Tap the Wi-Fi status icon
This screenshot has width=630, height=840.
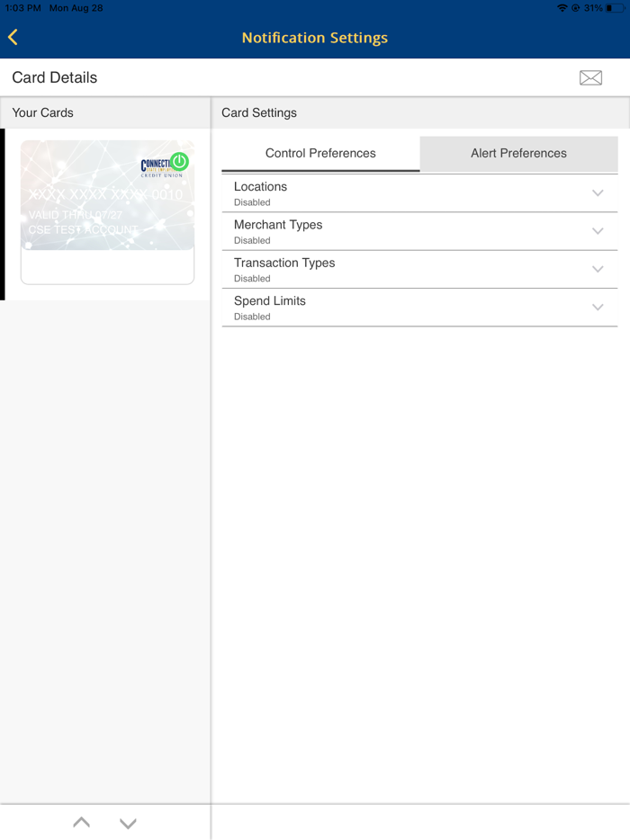point(562,8)
